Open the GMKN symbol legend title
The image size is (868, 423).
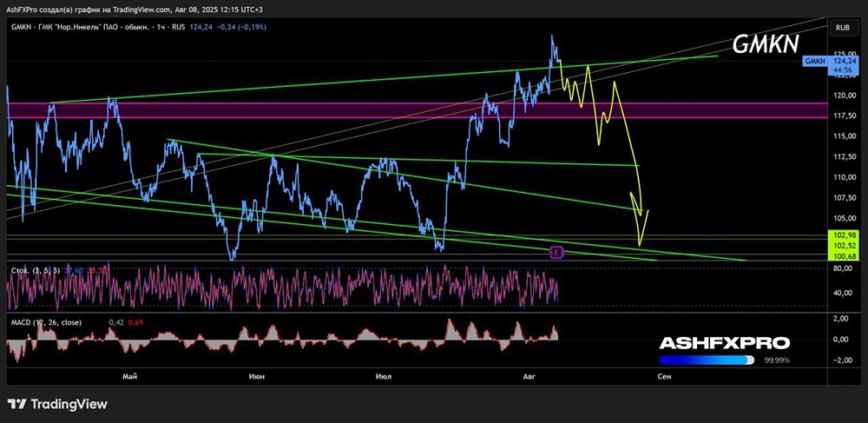(x=78, y=27)
